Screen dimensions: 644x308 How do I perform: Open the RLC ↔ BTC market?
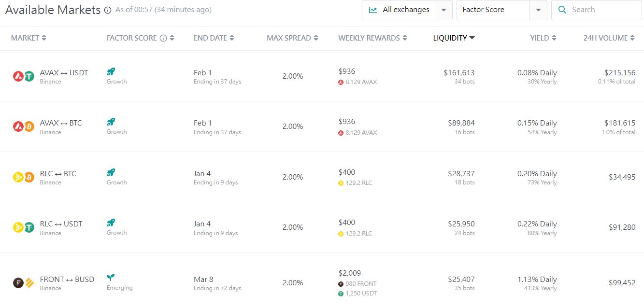coord(58,174)
